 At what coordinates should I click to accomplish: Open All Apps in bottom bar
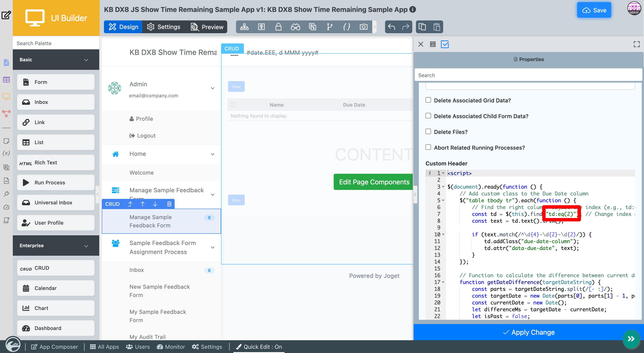(x=105, y=346)
